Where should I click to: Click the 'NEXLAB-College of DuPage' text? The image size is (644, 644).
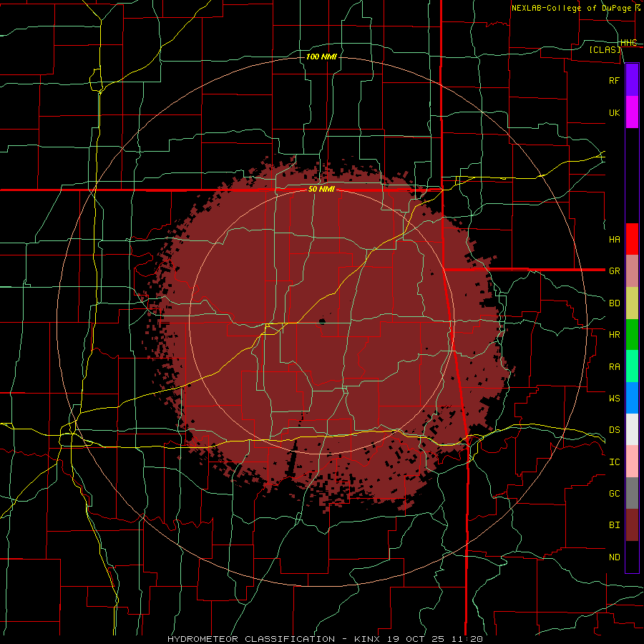pos(571,8)
